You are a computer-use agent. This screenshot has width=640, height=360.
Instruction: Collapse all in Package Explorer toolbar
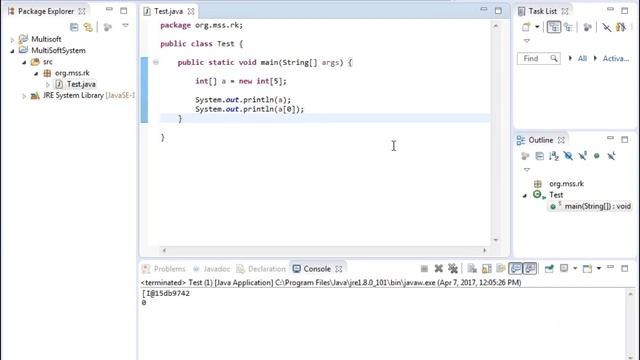coord(74,27)
